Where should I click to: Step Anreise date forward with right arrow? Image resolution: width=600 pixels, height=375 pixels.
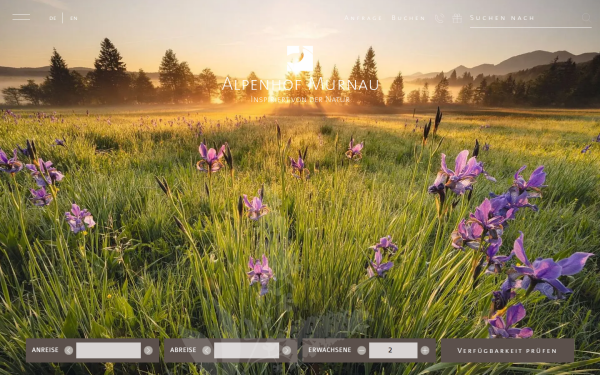(148, 350)
